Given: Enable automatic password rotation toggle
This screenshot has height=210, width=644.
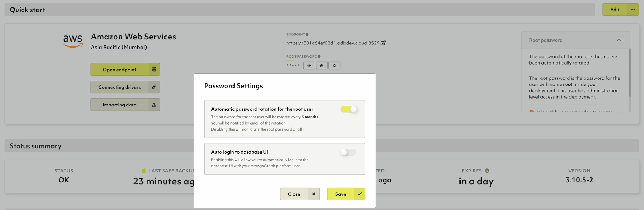Looking at the screenshot, I should (348, 109).
